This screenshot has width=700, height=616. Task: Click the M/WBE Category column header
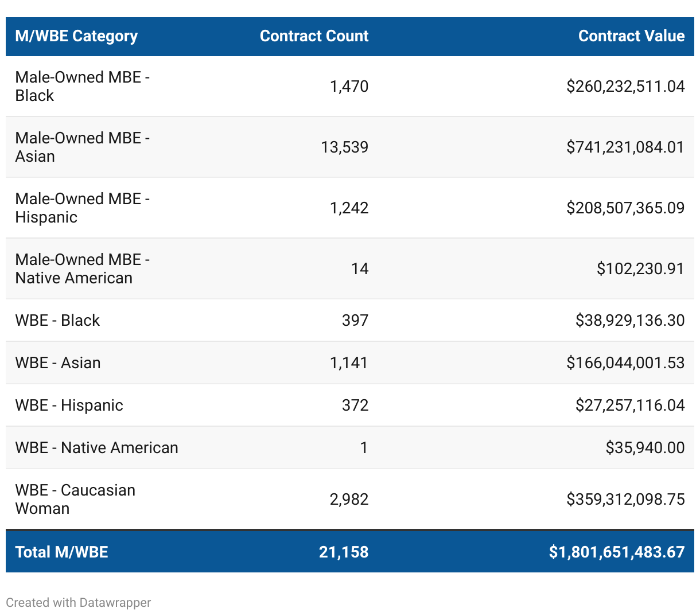coord(76,36)
